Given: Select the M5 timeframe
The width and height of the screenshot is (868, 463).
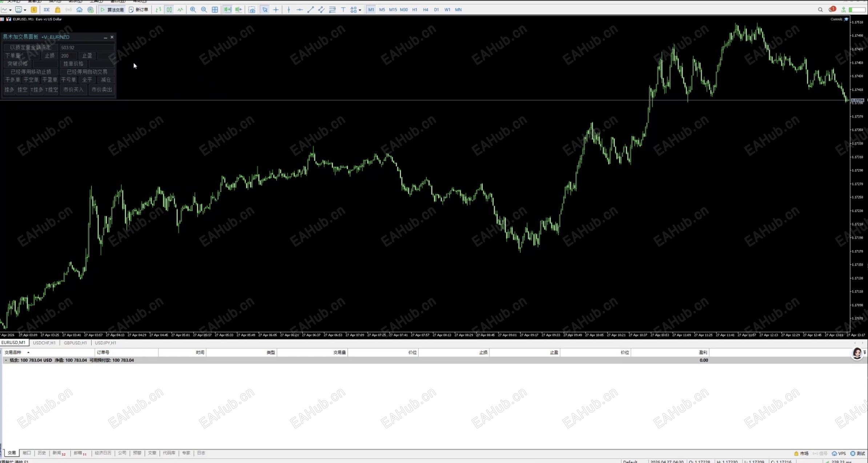Looking at the screenshot, I should tap(382, 10).
